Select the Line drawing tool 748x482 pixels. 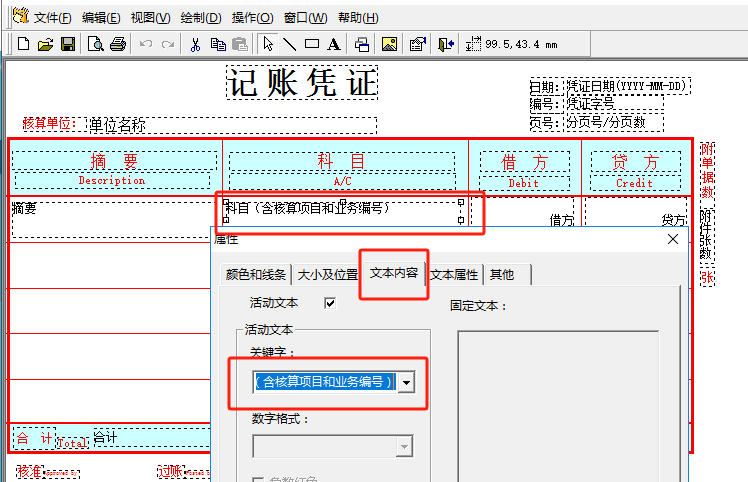[289, 44]
